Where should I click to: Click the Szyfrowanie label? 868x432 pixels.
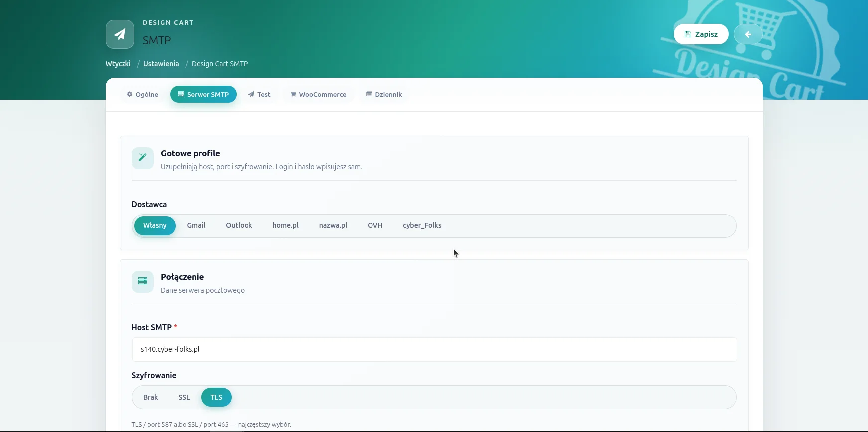pyautogui.click(x=154, y=375)
